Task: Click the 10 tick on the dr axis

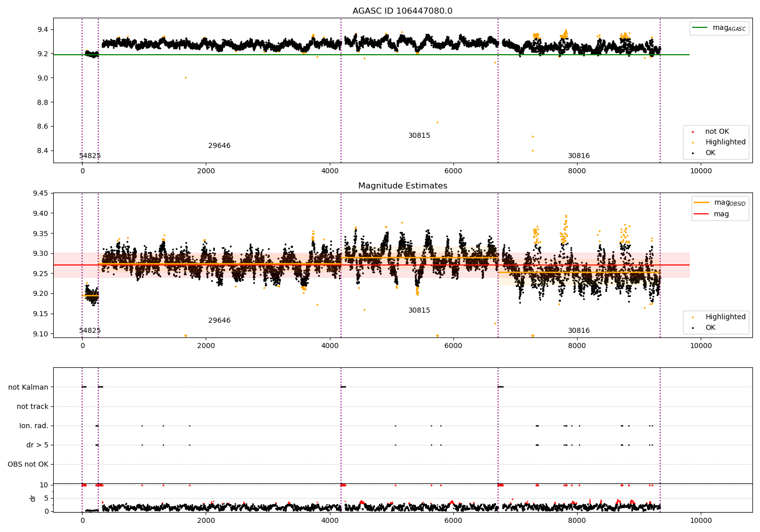Action: [x=44, y=485]
